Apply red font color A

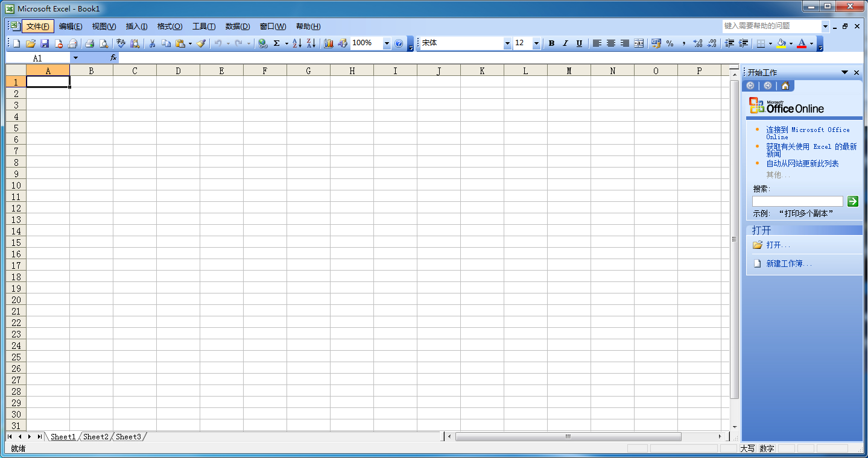802,43
